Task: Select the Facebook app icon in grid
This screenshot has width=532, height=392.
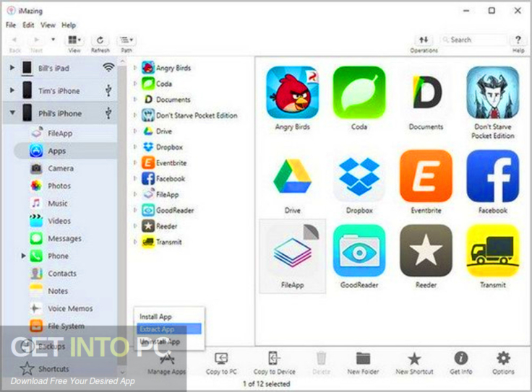Action: pos(493,176)
